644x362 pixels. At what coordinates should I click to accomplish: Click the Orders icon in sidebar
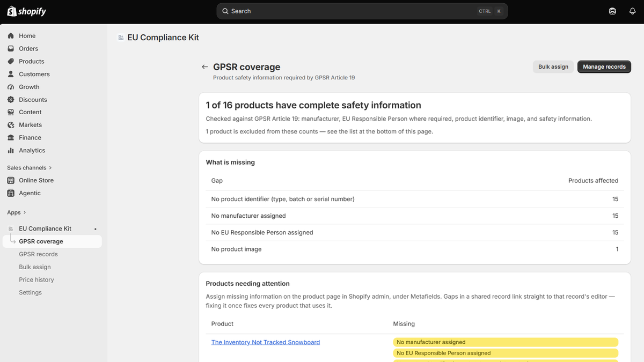(x=11, y=48)
